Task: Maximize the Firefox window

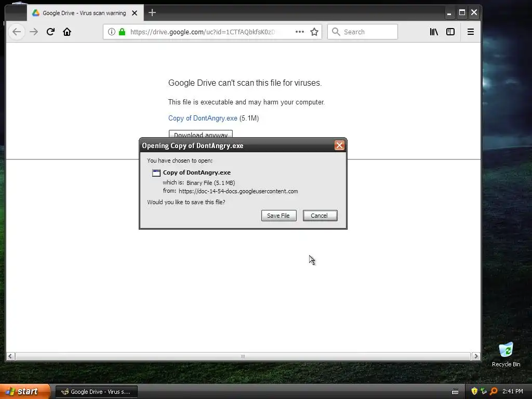Action: [x=462, y=13]
